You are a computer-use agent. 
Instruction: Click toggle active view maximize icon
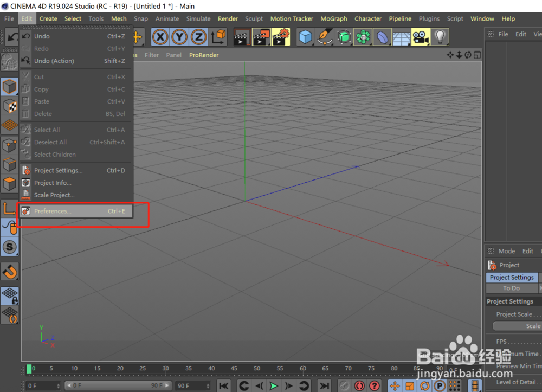point(478,55)
